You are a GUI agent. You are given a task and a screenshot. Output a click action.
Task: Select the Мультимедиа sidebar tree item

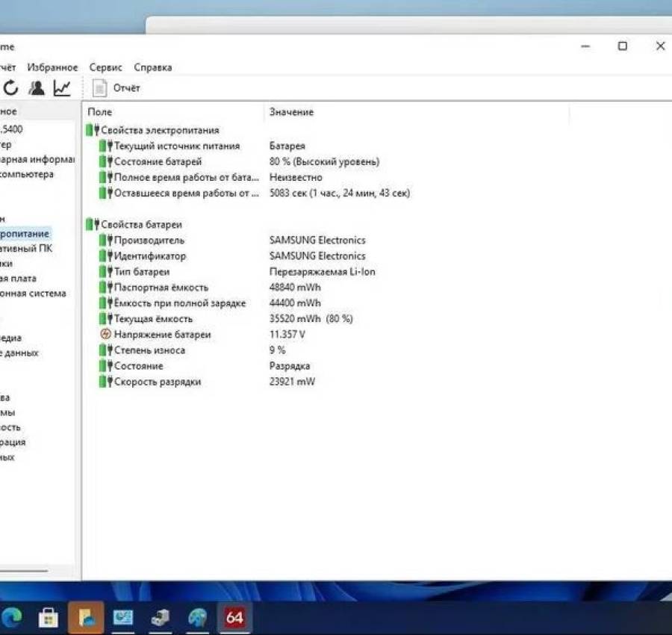10,338
